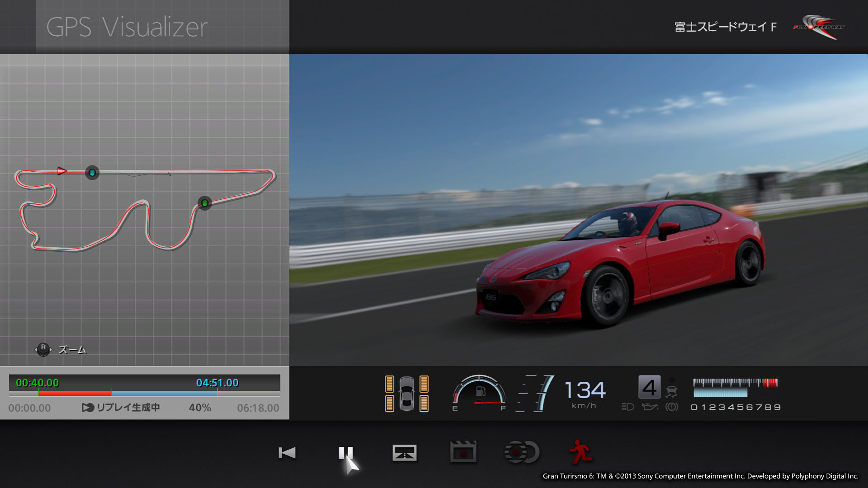Click the Fuji Speedway logo
Viewport: 868px width, 488px height.
coord(819,27)
